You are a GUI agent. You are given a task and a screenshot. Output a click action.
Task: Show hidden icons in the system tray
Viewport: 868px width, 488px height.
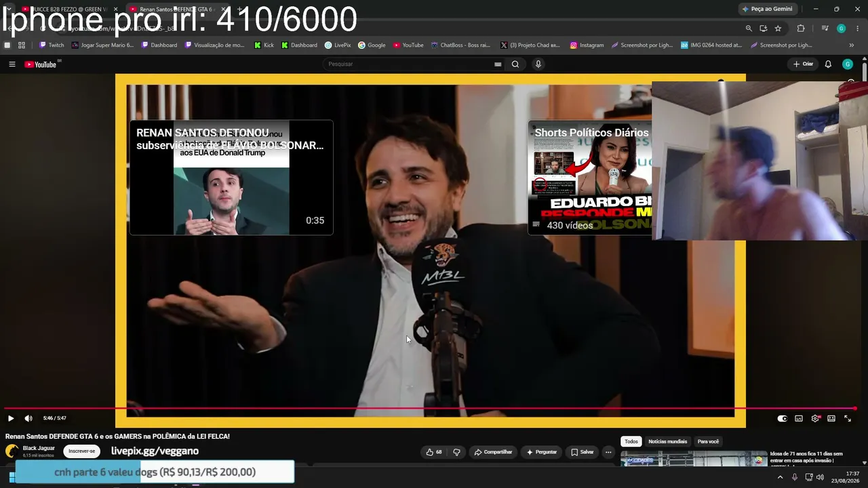(x=780, y=477)
